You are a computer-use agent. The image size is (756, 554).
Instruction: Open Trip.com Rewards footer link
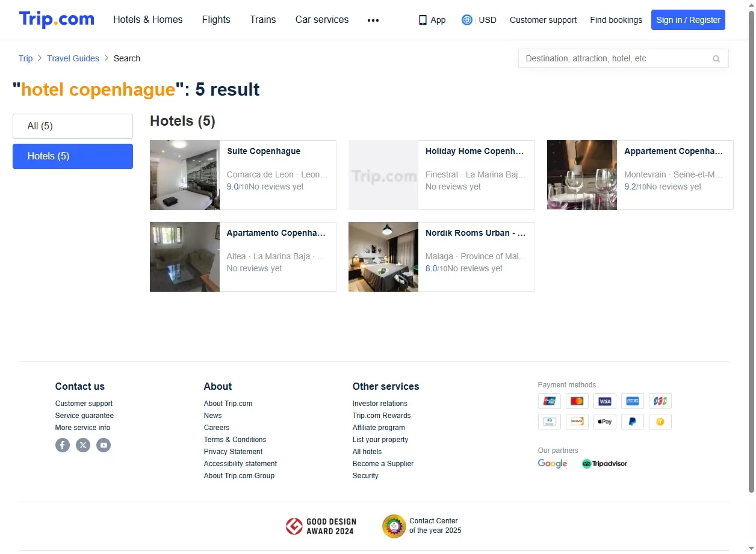pos(382,416)
